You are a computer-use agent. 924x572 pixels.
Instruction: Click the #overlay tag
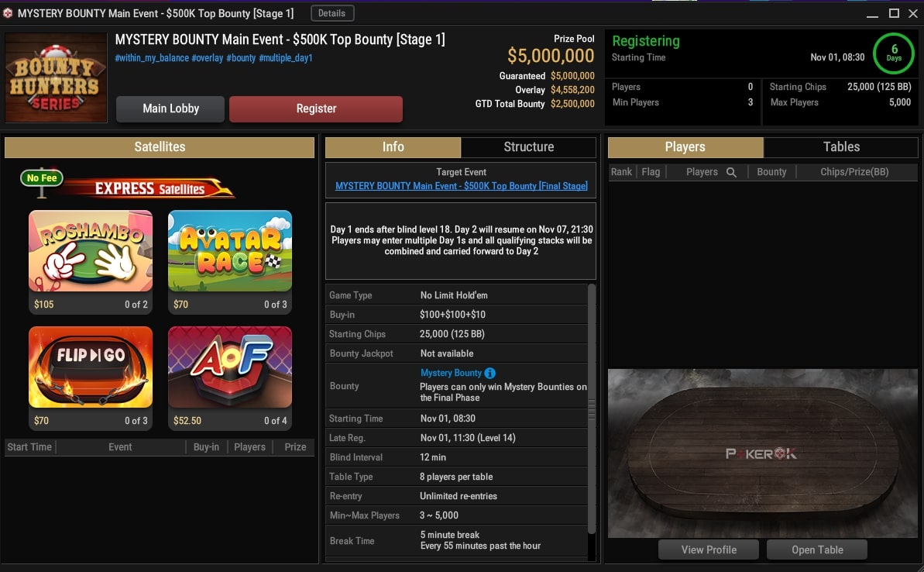tap(208, 58)
